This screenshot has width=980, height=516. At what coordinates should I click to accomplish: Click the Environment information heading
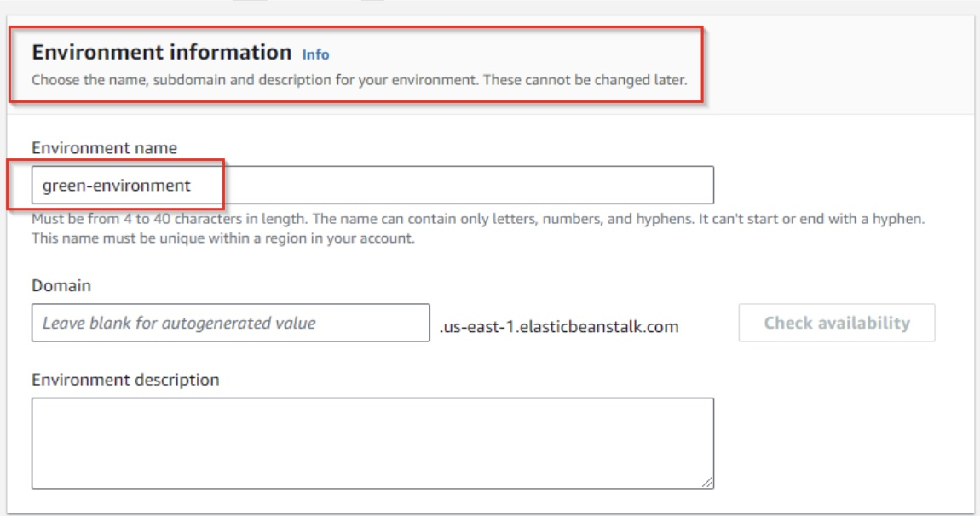[x=162, y=53]
